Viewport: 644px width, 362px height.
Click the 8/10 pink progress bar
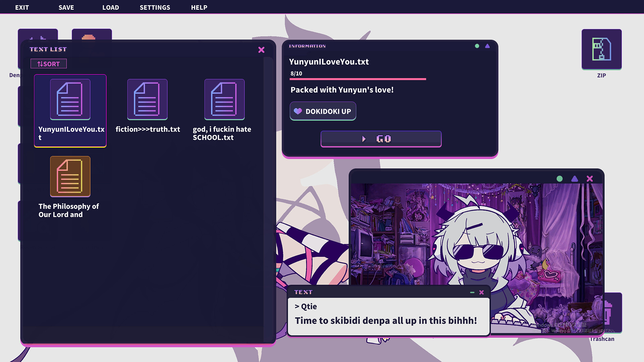358,79
